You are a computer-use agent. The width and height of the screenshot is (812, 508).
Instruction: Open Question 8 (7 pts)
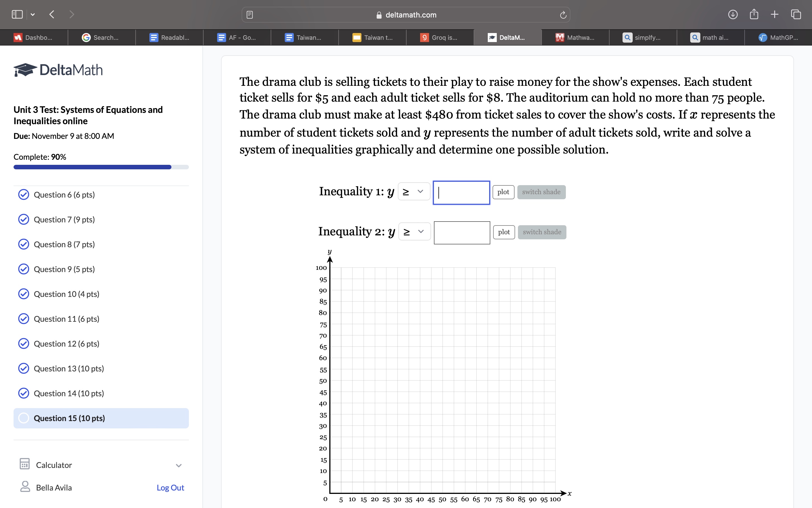tap(101, 244)
